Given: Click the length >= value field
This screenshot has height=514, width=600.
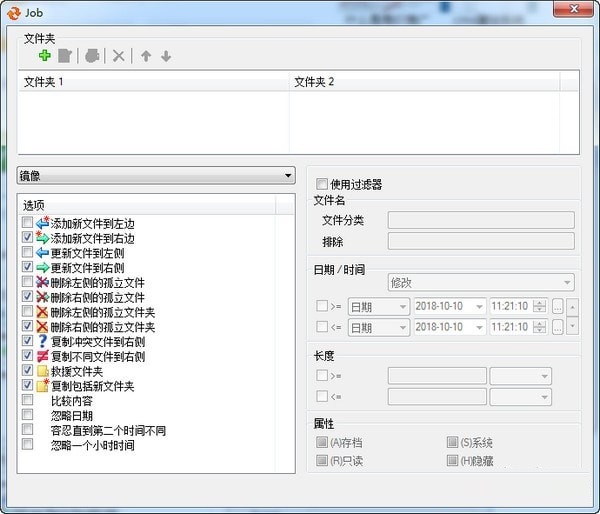Looking at the screenshot, I should click(437, 376).
